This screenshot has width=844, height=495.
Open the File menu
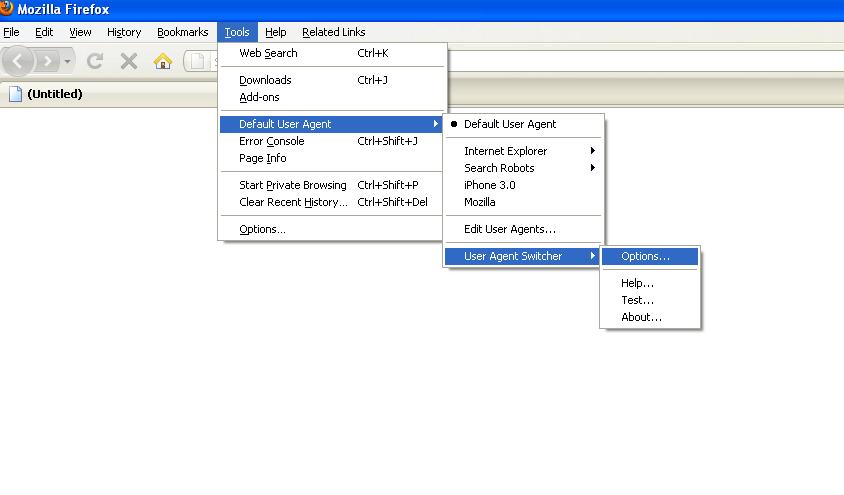[11, 32]
